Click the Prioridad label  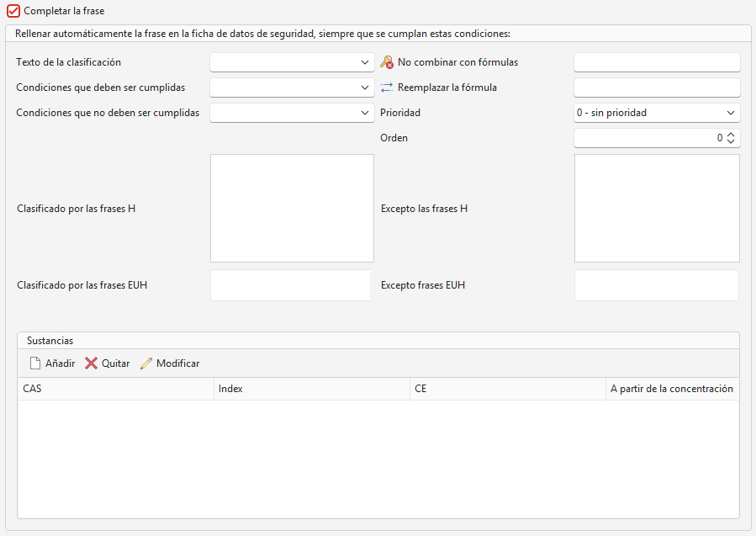tap(400, 113)
